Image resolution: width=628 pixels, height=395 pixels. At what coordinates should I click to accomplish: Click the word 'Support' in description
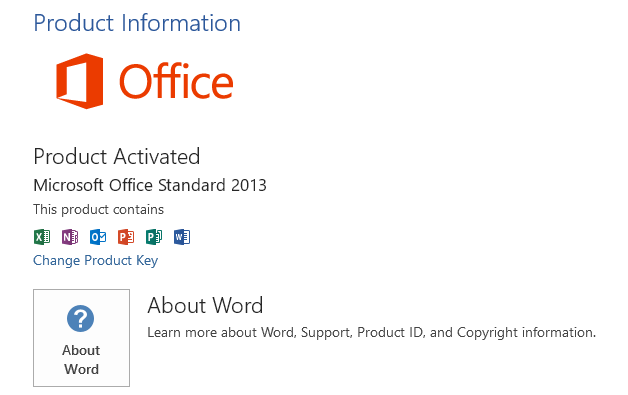coord(325,333)
